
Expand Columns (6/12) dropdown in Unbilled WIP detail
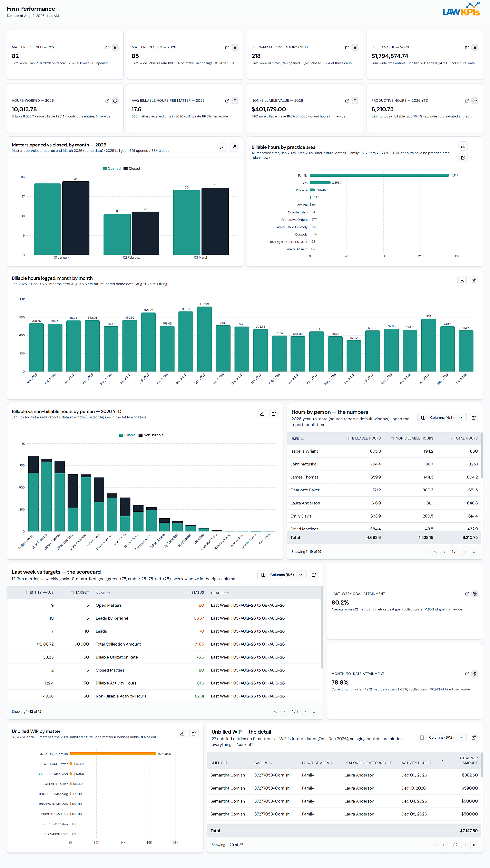441,738
